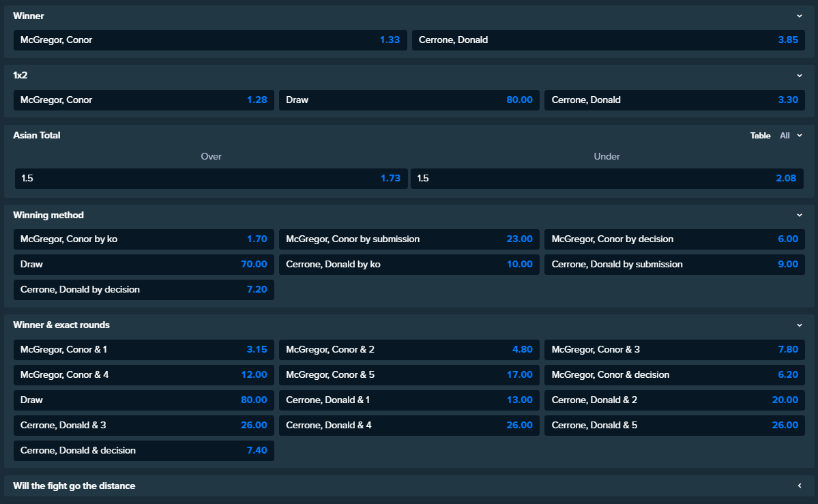Pick Under 1.5 rounds at 2.08
The image size is (818, 504).
point(607,179)
